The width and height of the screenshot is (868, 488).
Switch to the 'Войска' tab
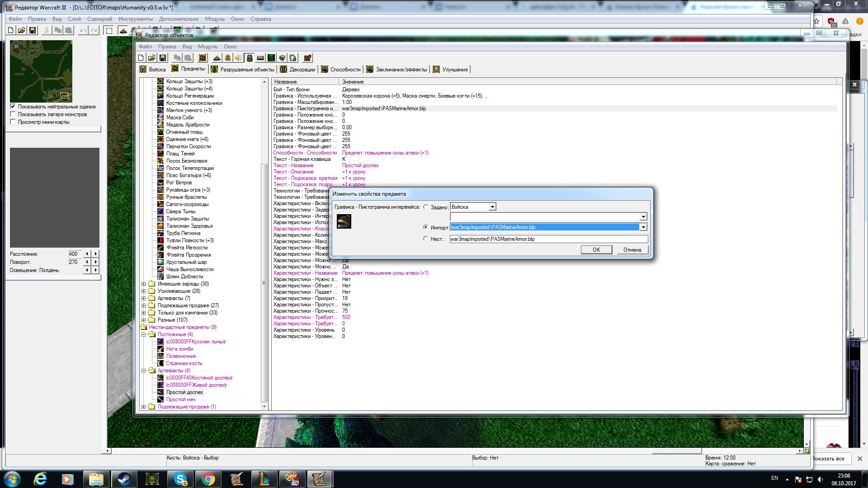point(153,69)
